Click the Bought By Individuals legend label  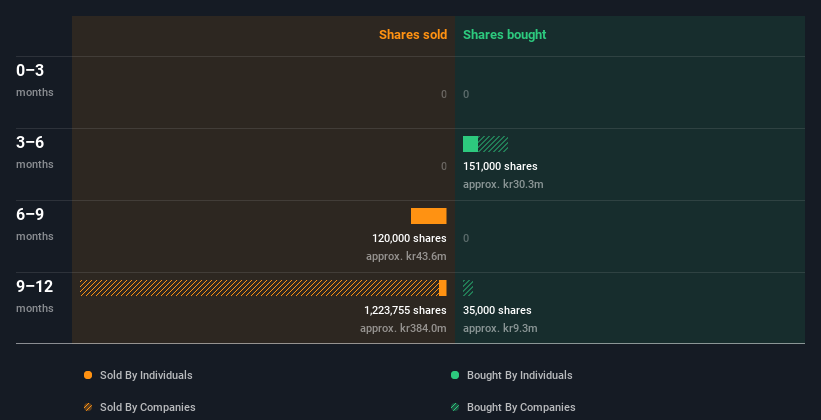coord(519,375)
